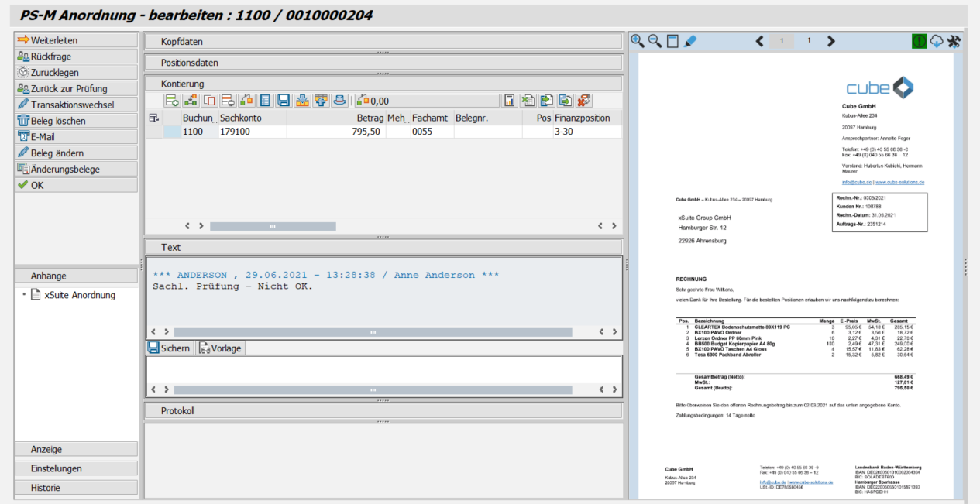Click the green exclamation status icon

919,41
